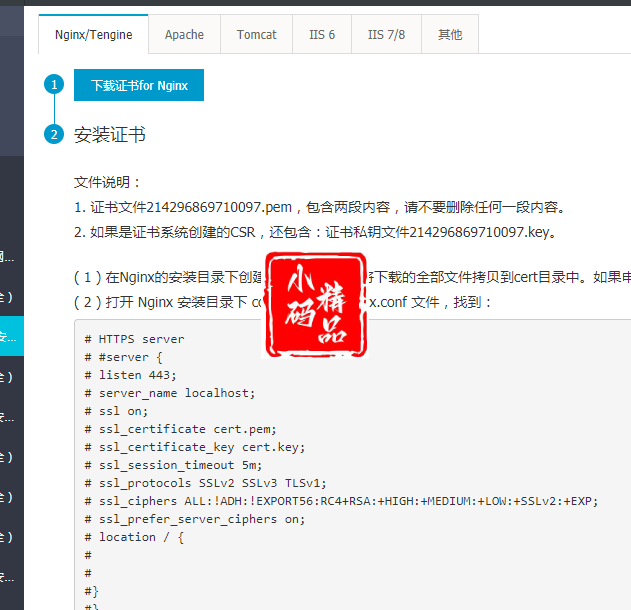Image resolution: width=631 pixels, height=610 pixels.
Task: Click the 证书私钥文件214296869710097.key line
Action: (315, 232)
